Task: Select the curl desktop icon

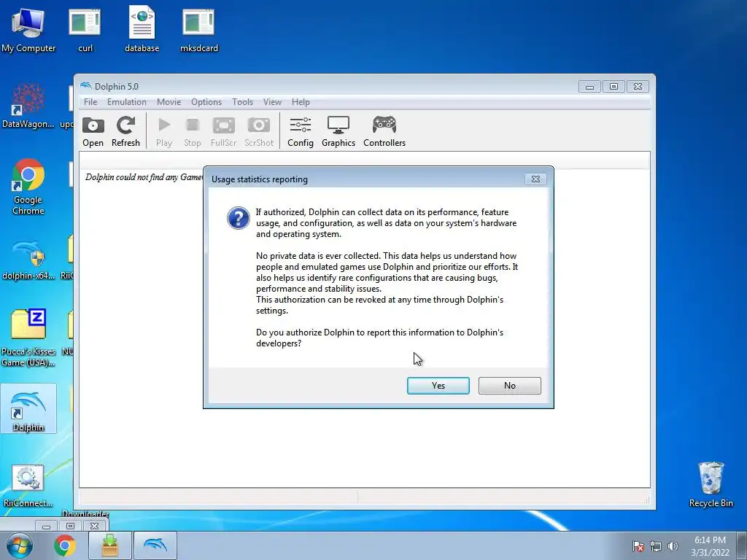Action: pyautogui.click(x=85, y=30)
